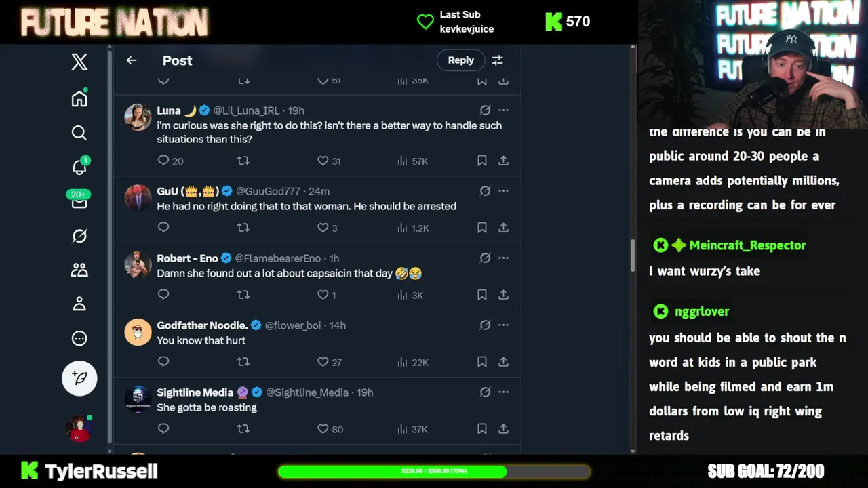The image size is (868, 488).
Task: Open the more options on Robert - Eno's reply
Action: coord(503,258)
